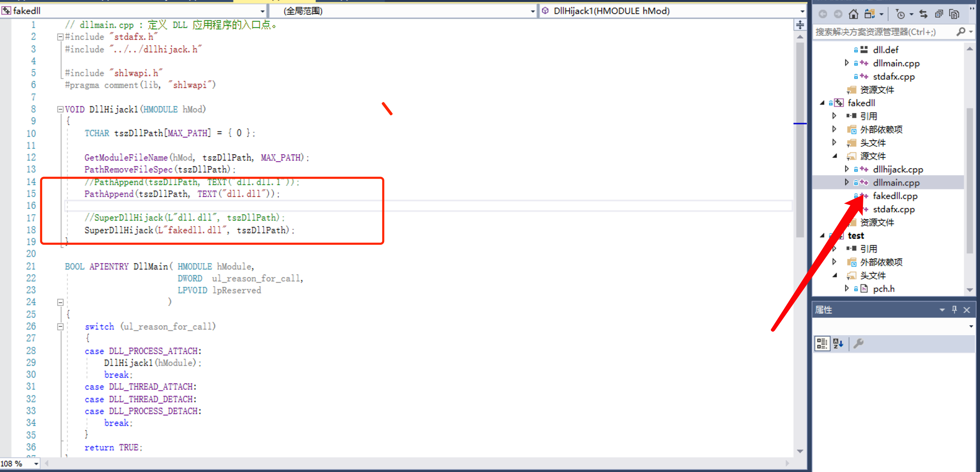Collapse the test project node
This screenshot has height=472, width=980.
(x=822, y=235)
